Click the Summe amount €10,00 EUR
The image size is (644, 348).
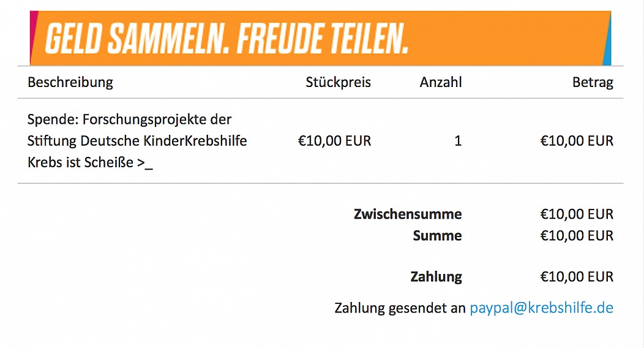pos(577,235)
